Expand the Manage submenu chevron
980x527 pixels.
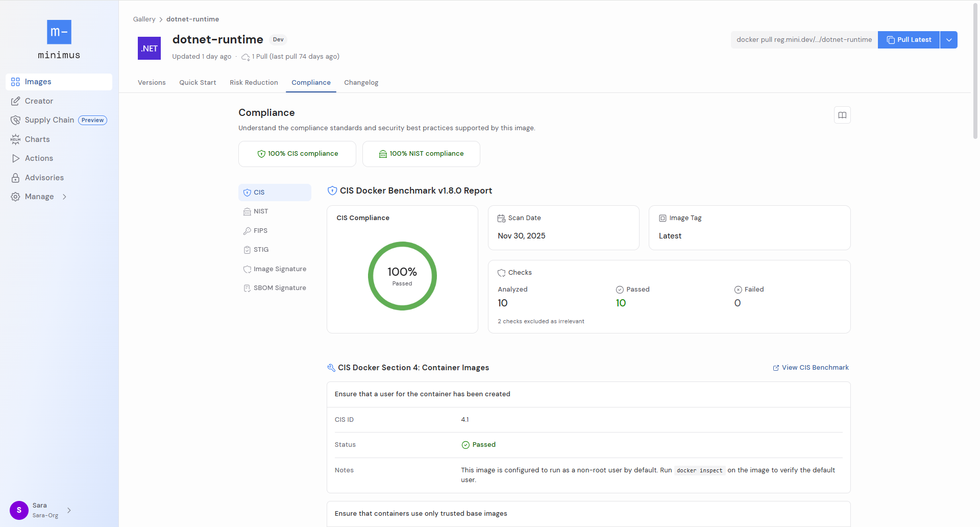64,197
